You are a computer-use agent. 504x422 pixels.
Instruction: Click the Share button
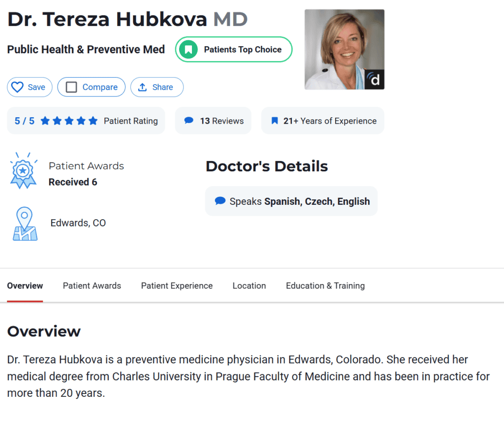click(x=157, y=87)
